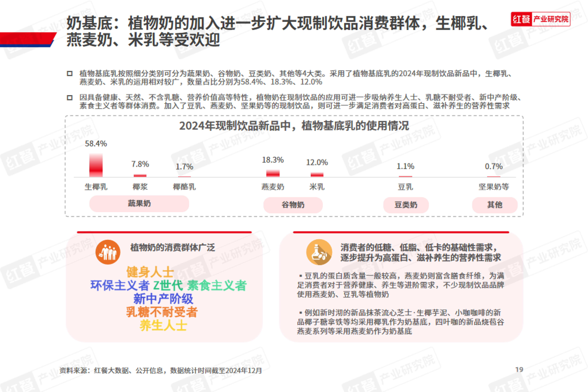Image resolution: width=588 pixels, height=392 pixels.
Task: Click the yellow bottle nutrition icon
Action: click(319, 252)
